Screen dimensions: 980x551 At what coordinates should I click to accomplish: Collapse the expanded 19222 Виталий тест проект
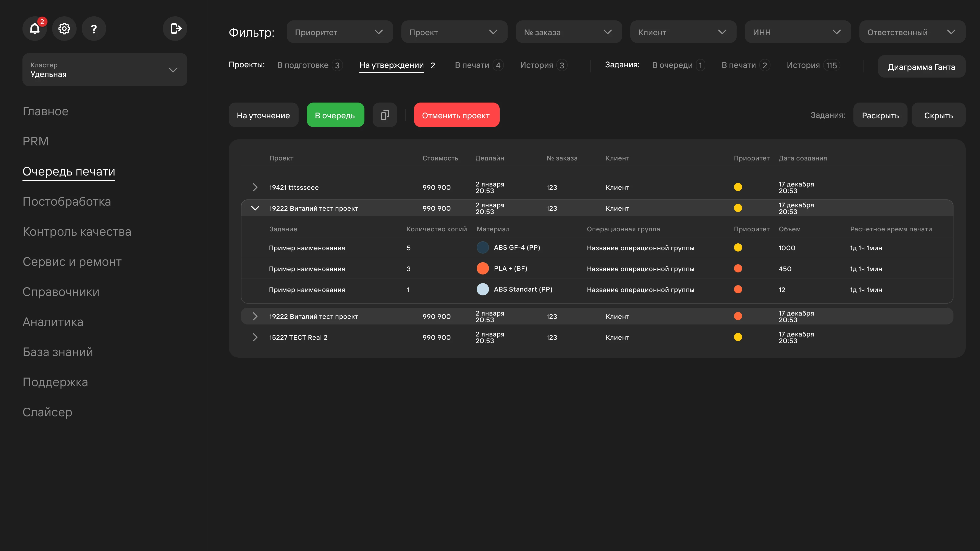(255, 208)
